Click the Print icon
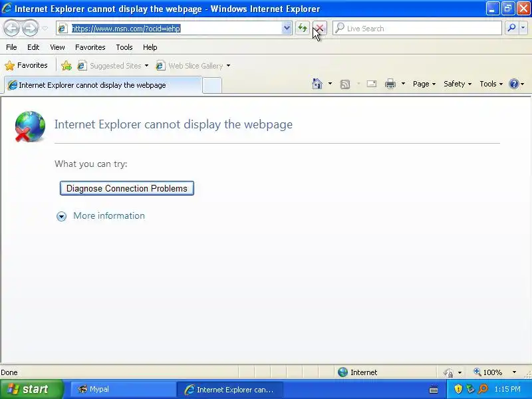532x399 pixels. coord(390,84)
